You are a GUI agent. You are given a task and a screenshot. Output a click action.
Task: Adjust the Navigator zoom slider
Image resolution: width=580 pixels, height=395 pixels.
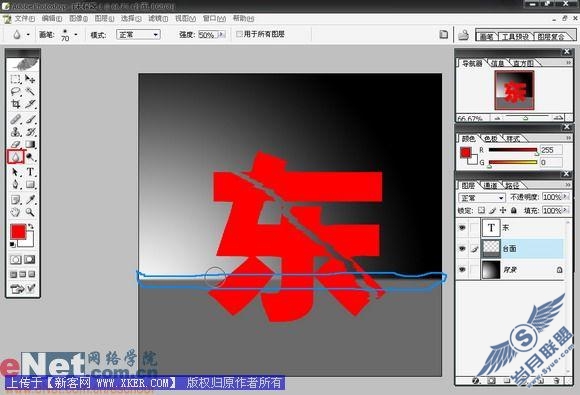pos(527,118)
